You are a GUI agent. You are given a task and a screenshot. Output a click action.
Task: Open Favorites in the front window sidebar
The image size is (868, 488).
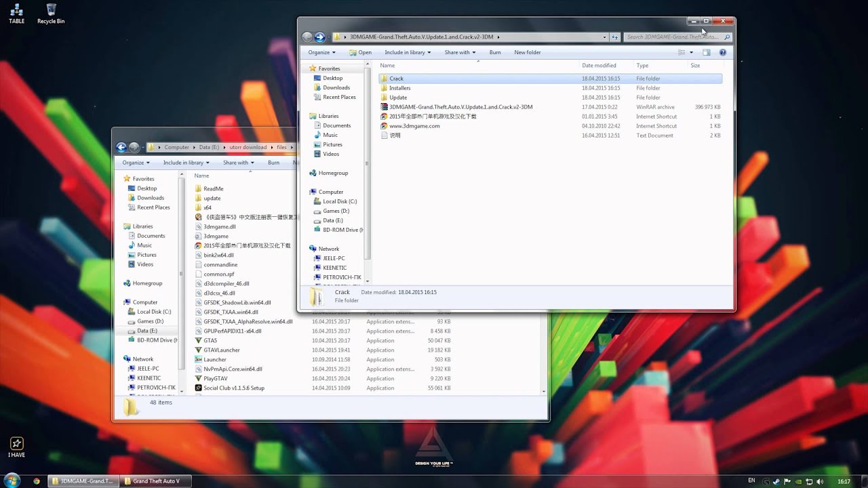tap(329, 68)
